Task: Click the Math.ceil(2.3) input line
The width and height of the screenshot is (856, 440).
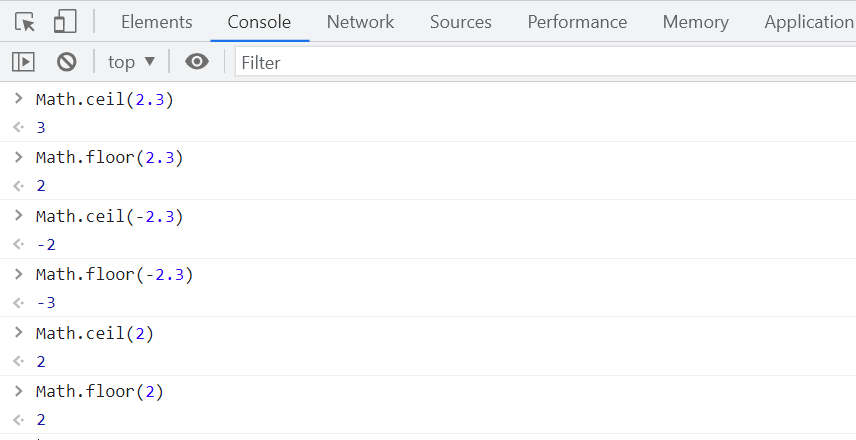Action: point(105,99)
